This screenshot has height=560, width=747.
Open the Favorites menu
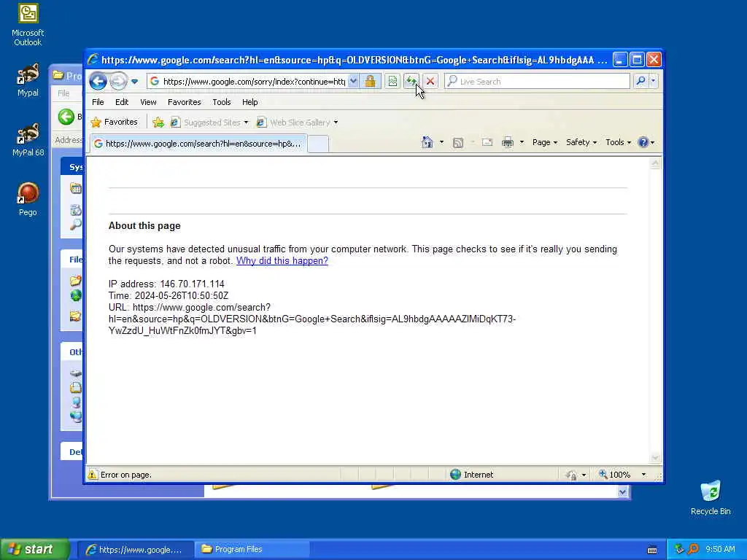[x=185, y=102]
